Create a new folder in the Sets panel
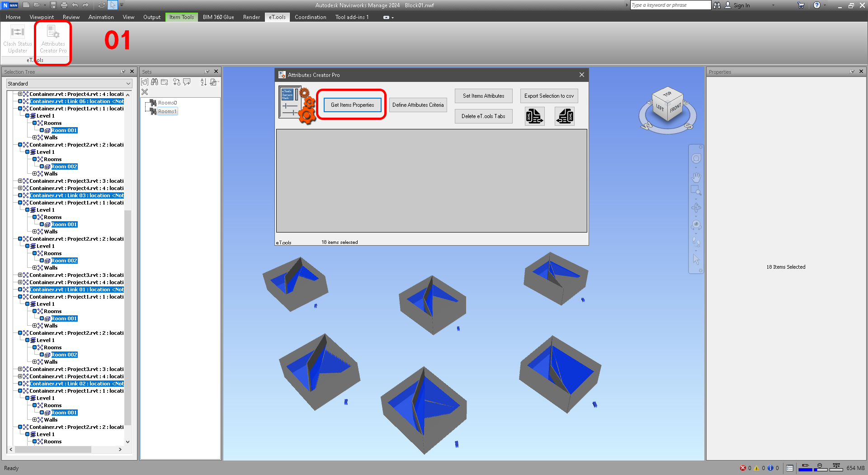868x475 pixels. click(165, 82)
